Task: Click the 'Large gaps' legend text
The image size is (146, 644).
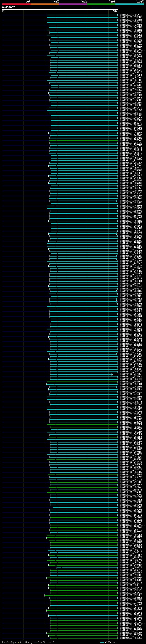Action: (10, 642)
